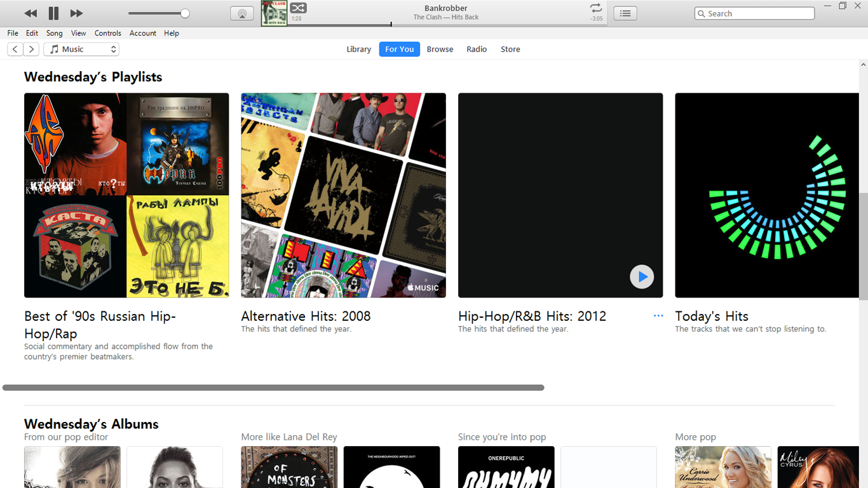Image resolution: width=868 pixels, height=488 pixels.
Task: Click the previous track rewind button
Action: (30, 13)
